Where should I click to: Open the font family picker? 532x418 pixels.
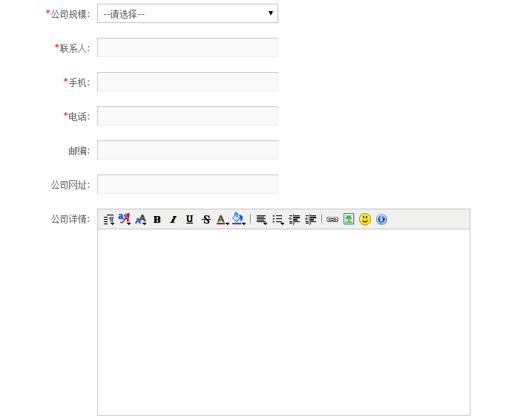coord(125,219)
